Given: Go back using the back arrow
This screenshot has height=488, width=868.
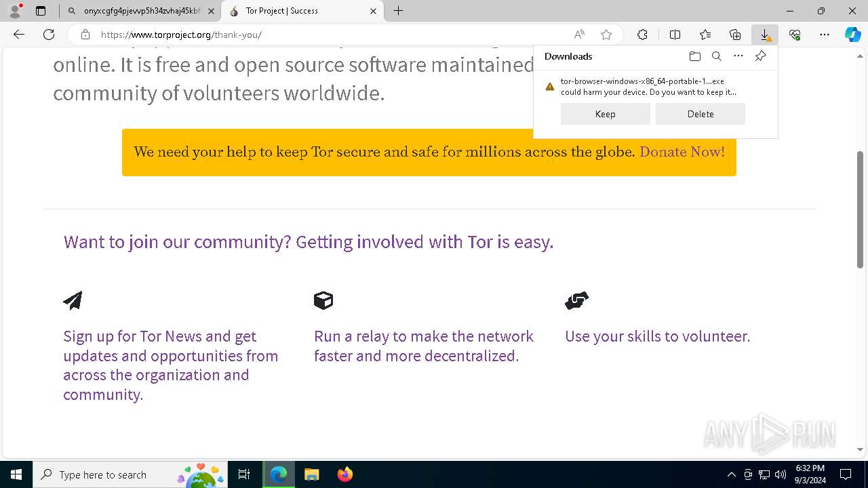Looking at the screenshot, I should 19,35.
